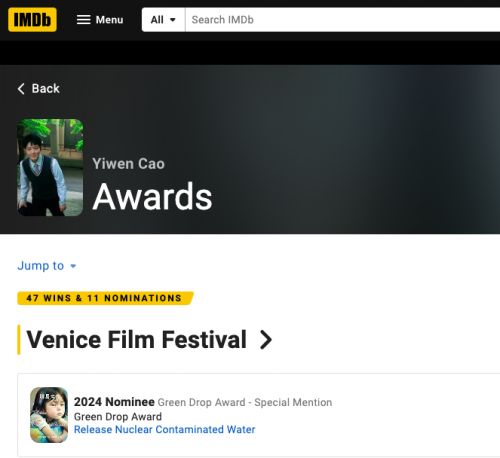This screenshot has width=500, height=458.
Task: Click the Jump to arrow indicator
Action: pos(73,266)
